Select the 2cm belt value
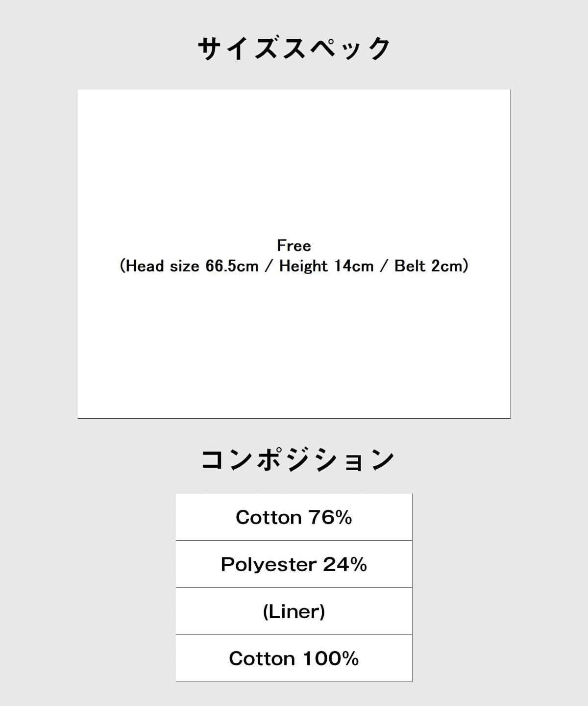This screenshot has width=588, height=706. [447, 266]
